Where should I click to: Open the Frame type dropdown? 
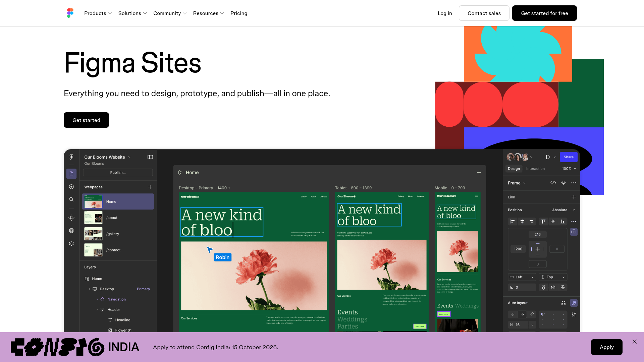pyautogui.click(x=517, y=183)
